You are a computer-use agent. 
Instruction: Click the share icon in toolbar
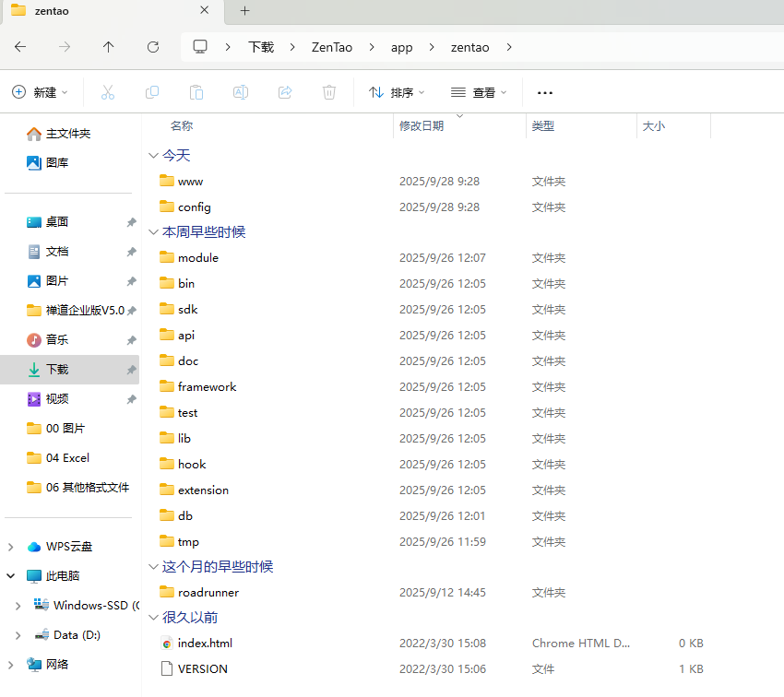pyautogui.click(x=285, y=92)
